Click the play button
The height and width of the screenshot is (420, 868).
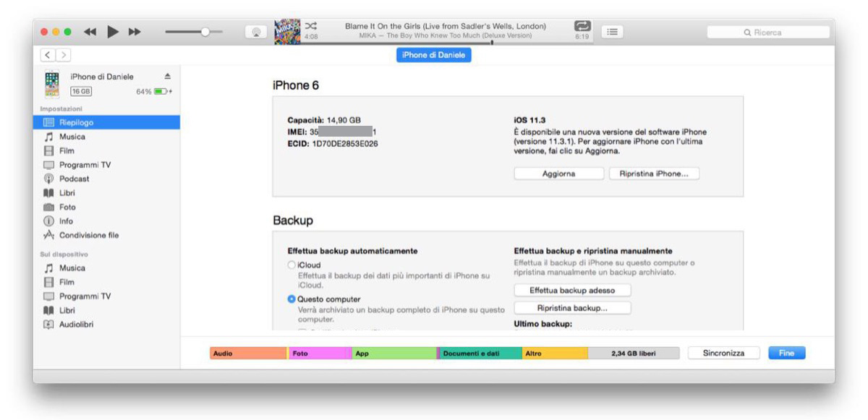click(113, 32)
